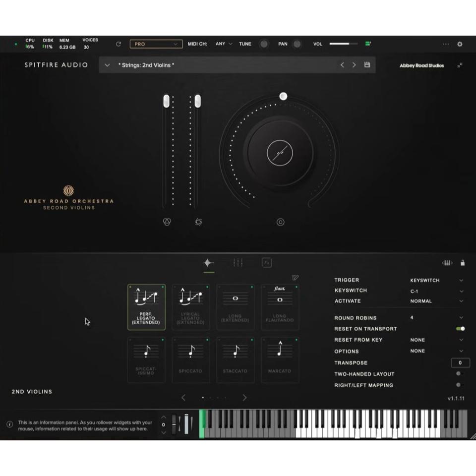Open the Activate Normal dropdown
The image size is (476, 476).
pos(436,301)
